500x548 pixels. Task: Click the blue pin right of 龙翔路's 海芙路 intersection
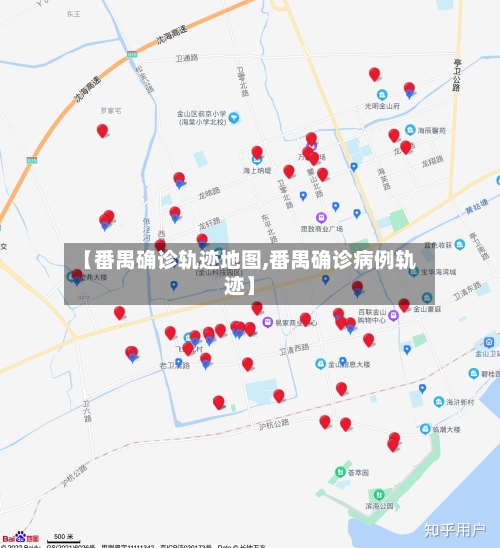pos(354,167)
